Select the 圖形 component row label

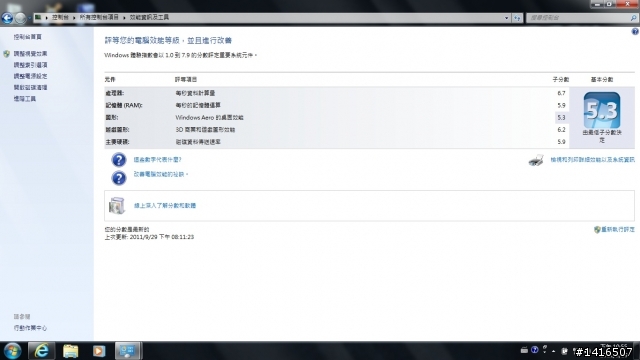111,118
